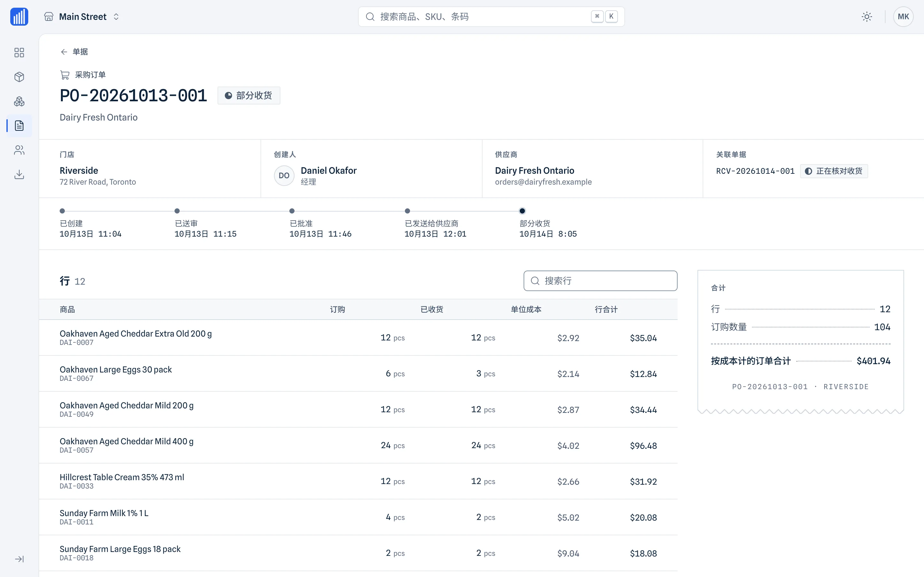
Task: Click the 部分收货 status badge
Action: pyautogui.click(x=249, y=96)
